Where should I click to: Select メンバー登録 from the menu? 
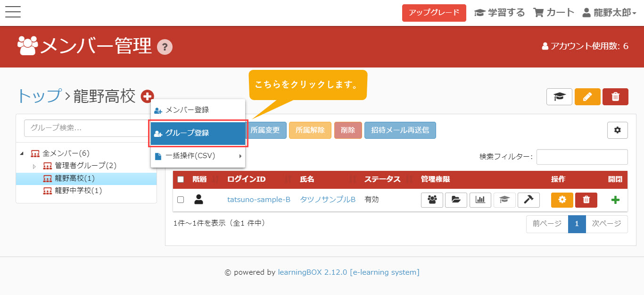point(198,110)
